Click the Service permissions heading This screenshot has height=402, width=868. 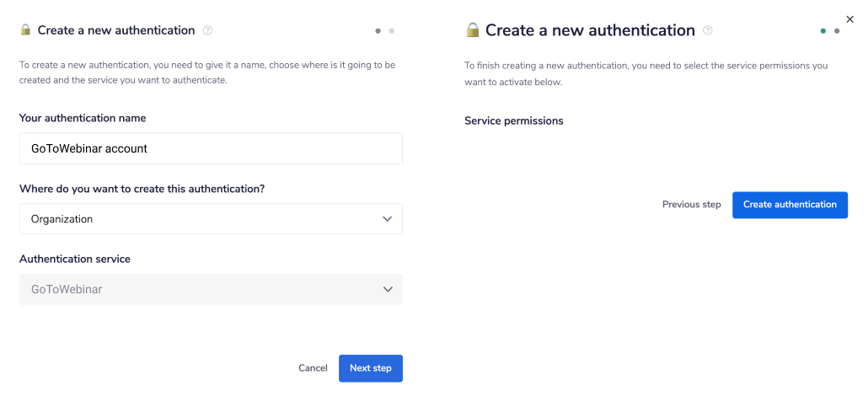[513, 121]
